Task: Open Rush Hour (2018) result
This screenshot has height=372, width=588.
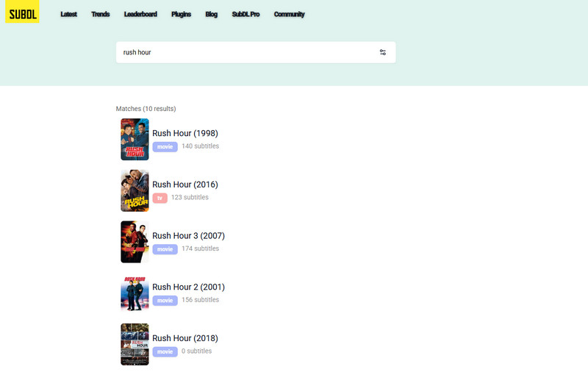Action: tap(185, 338)
